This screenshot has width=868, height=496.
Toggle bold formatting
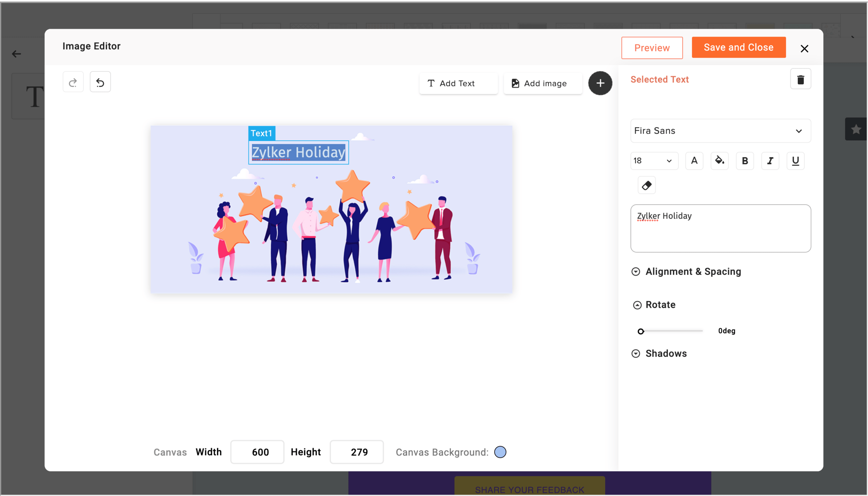(745, 160)
